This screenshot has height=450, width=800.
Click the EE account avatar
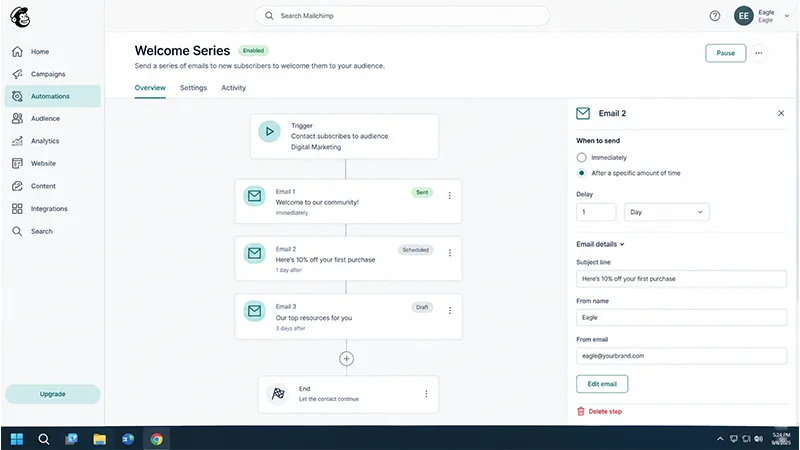743,16
